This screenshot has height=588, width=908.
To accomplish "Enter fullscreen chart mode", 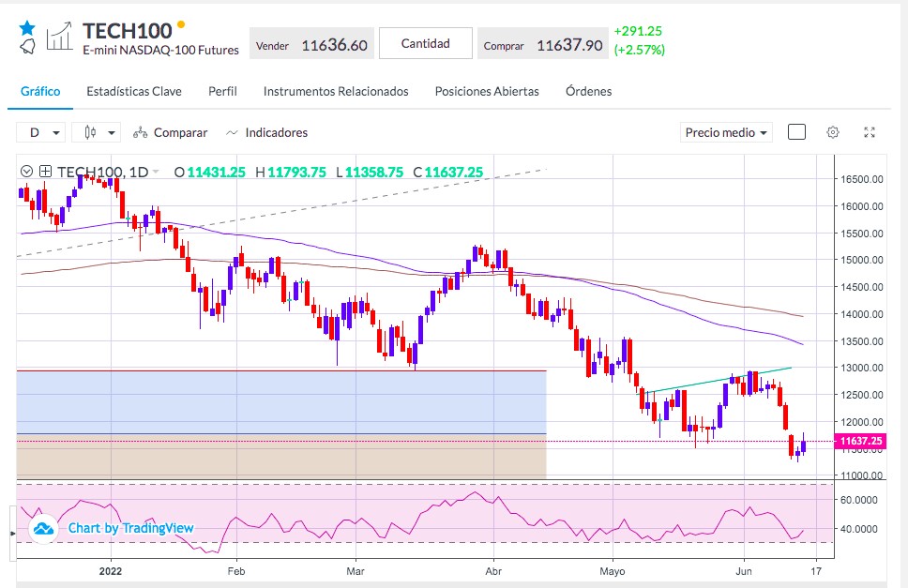I will point(870,132).
